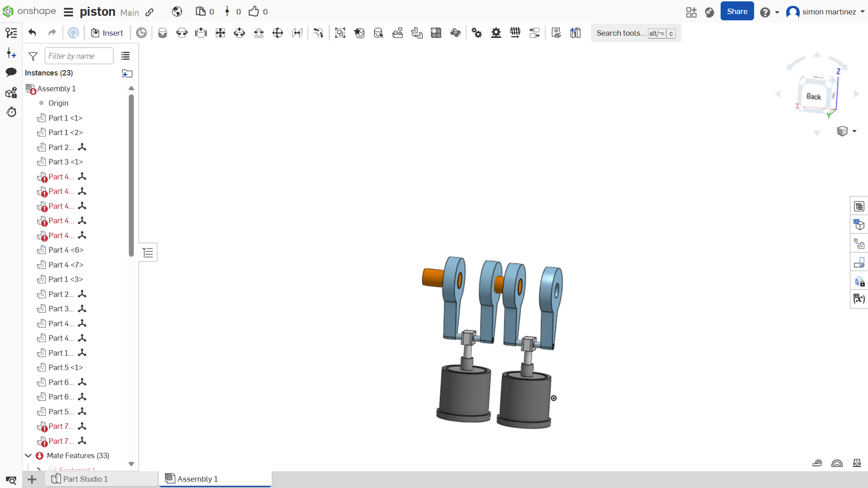Open the App Store grid icon
Image resolution: width=868 pixels, height=488 pixels.
[691, 12]
